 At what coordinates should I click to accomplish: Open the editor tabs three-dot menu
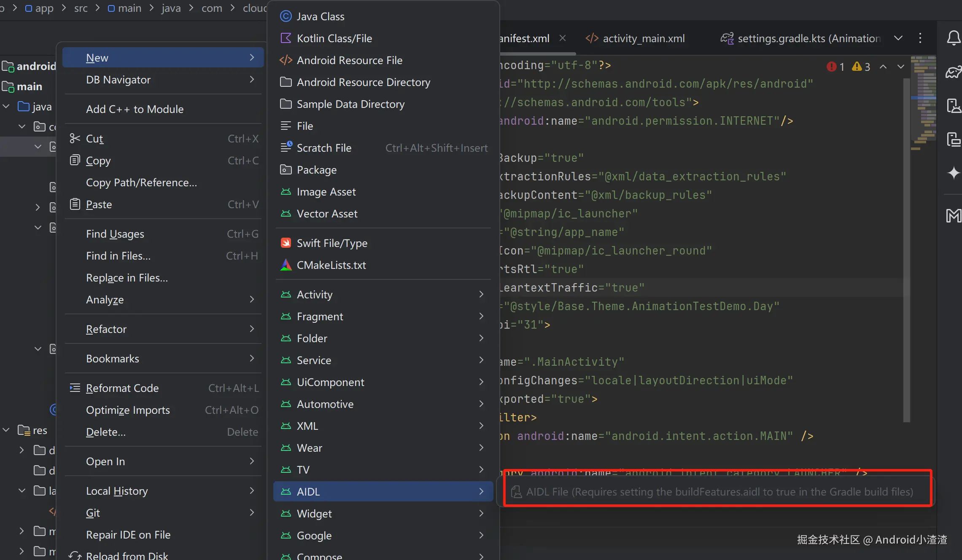(x=920, y=38)
